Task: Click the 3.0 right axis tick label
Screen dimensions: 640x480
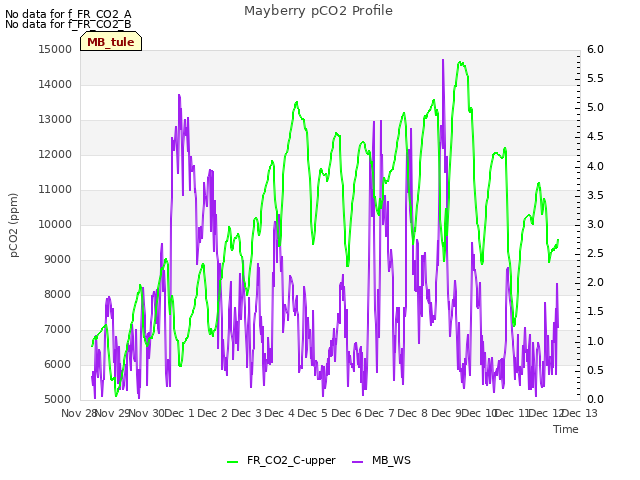Action: pos(595,224)
